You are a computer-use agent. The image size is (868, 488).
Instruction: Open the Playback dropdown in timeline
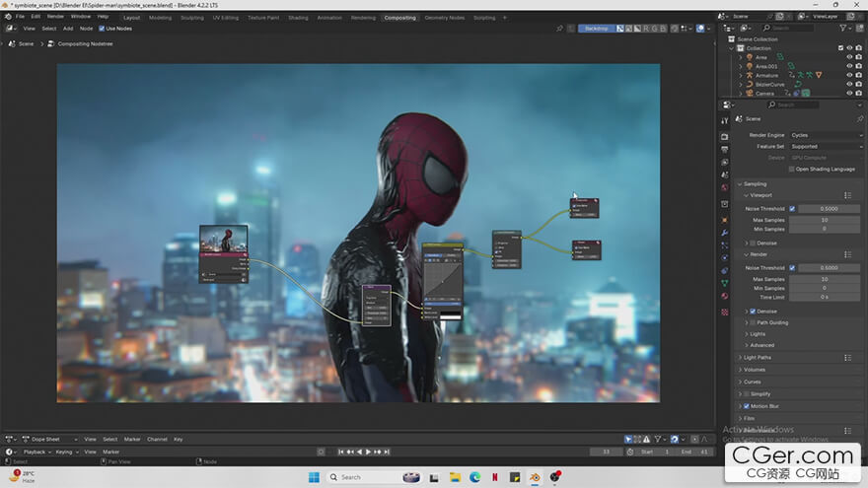pos(37,453)
